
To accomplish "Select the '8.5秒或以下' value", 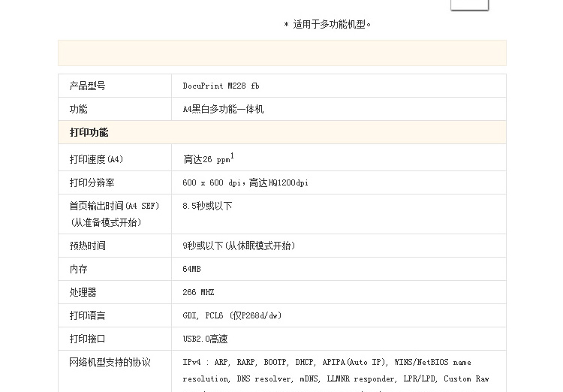I will coord(207,206).
